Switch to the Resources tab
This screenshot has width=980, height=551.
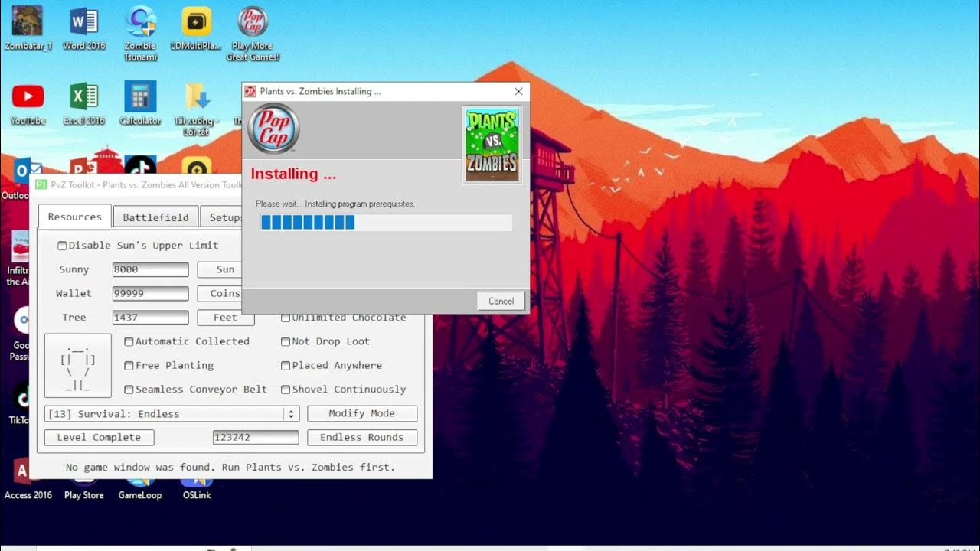point(74,217)
